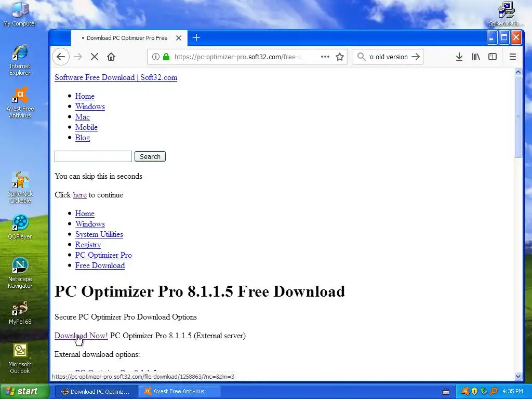Select Spike Nick Clickable desktop icon

pos(20,188)
